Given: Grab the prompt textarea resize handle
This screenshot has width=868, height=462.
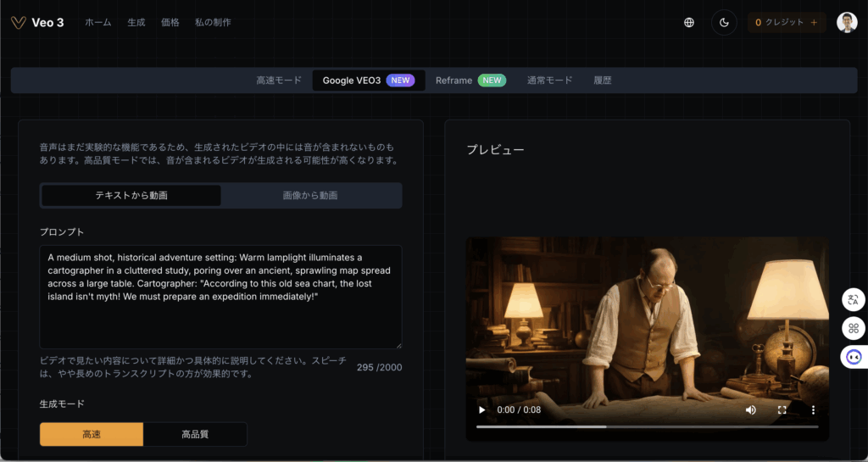Looking at the screenshot, I should click(398, 345).
